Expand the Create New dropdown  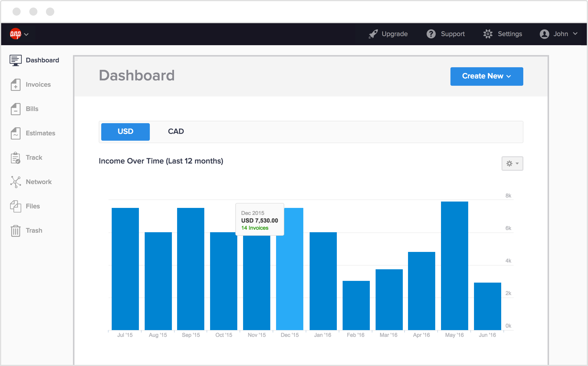(x=487, y=76)
